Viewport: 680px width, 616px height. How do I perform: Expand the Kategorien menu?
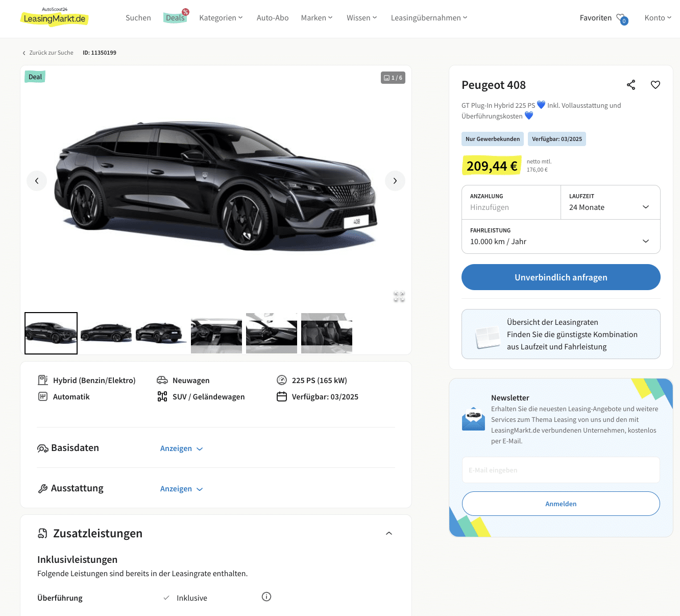pos(221,18)
